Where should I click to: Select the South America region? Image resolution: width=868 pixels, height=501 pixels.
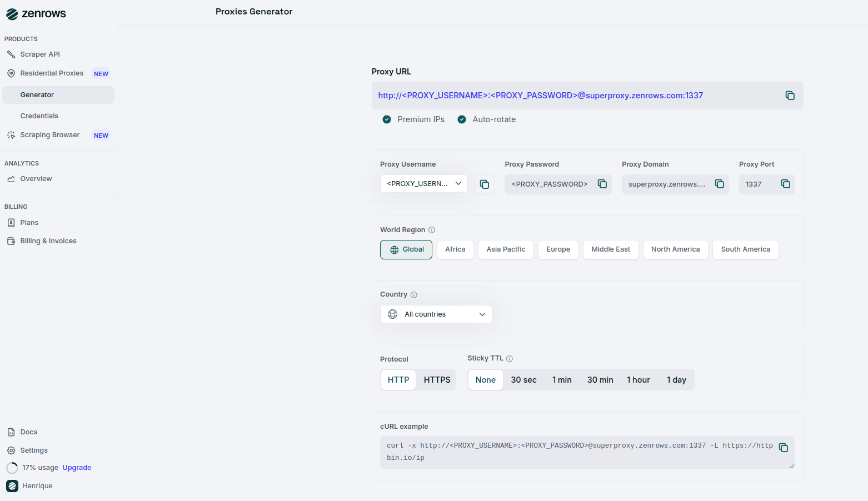click(746, 249)
